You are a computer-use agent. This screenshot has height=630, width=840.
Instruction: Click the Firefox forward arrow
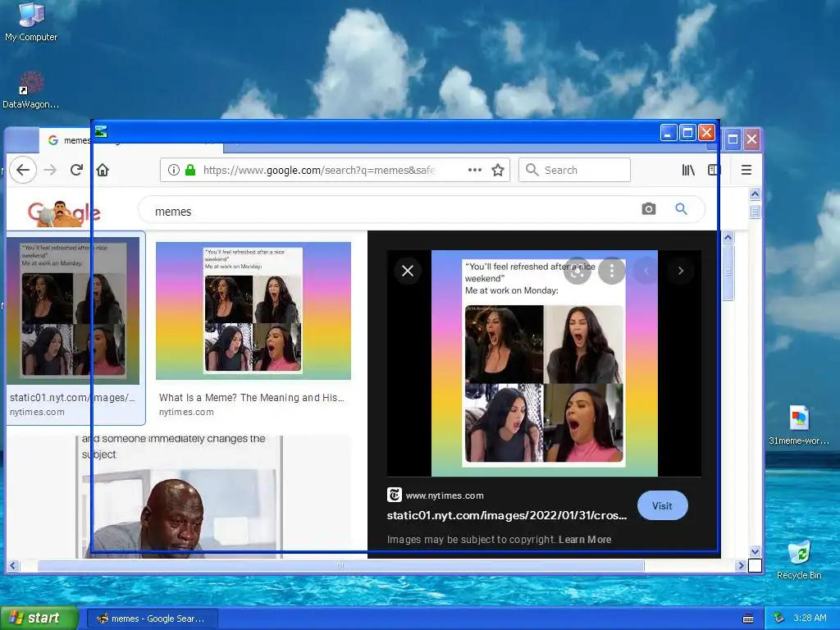coord(50,170)
